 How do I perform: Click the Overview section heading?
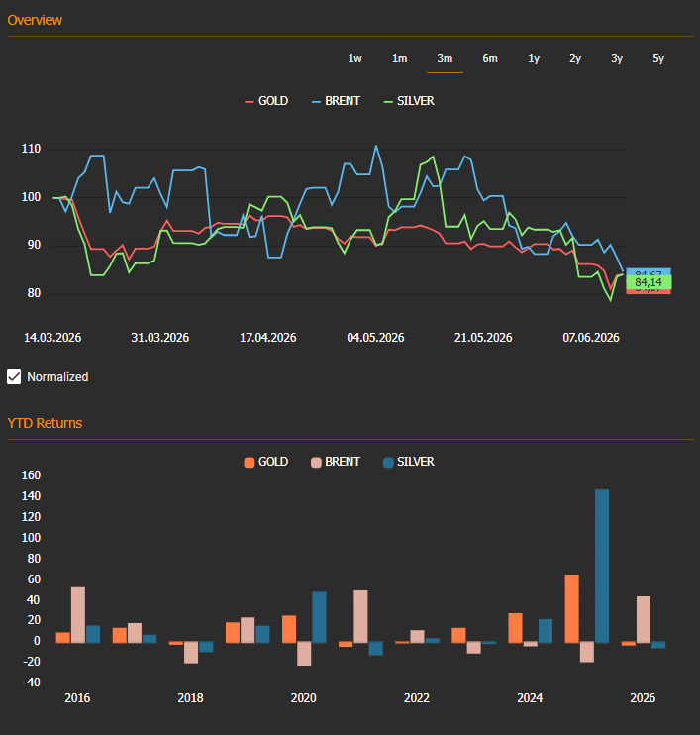click(35, 20)
